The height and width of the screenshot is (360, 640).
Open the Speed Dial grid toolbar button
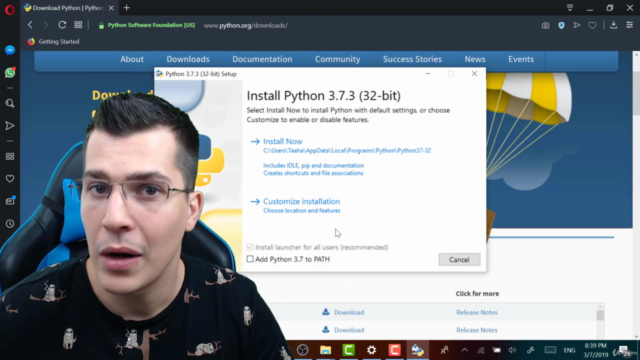[x=78, y=25]
